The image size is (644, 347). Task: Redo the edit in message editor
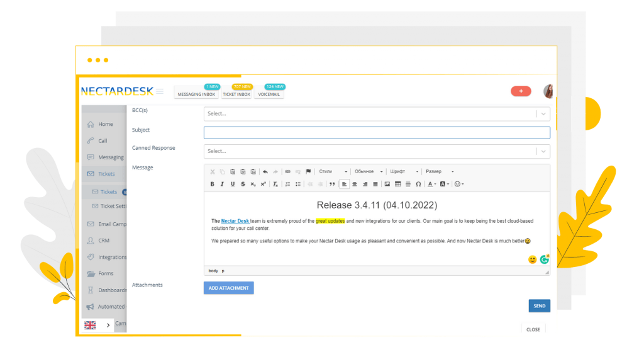pos(275,171)
